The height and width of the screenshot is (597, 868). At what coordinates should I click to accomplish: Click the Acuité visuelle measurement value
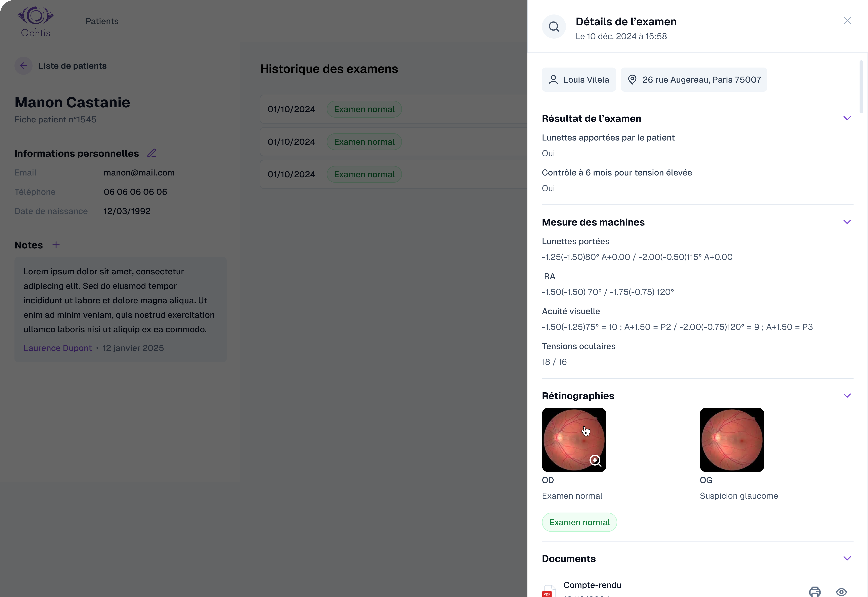(677, 327)
